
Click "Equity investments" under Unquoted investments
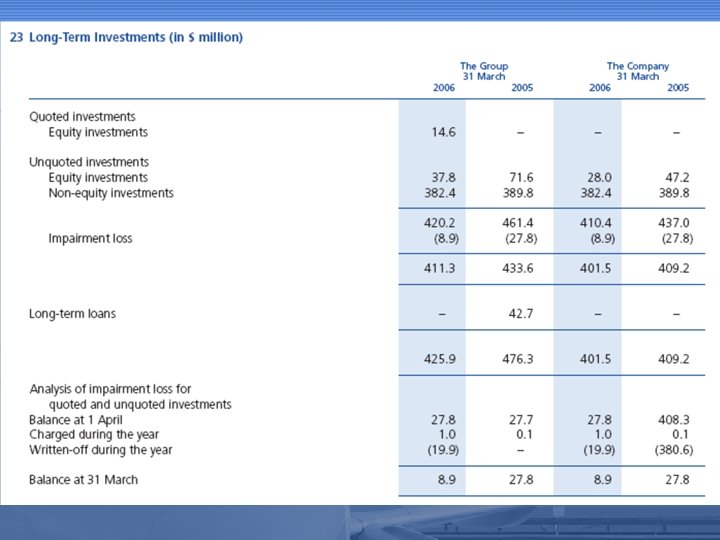(x=98, y=178)
